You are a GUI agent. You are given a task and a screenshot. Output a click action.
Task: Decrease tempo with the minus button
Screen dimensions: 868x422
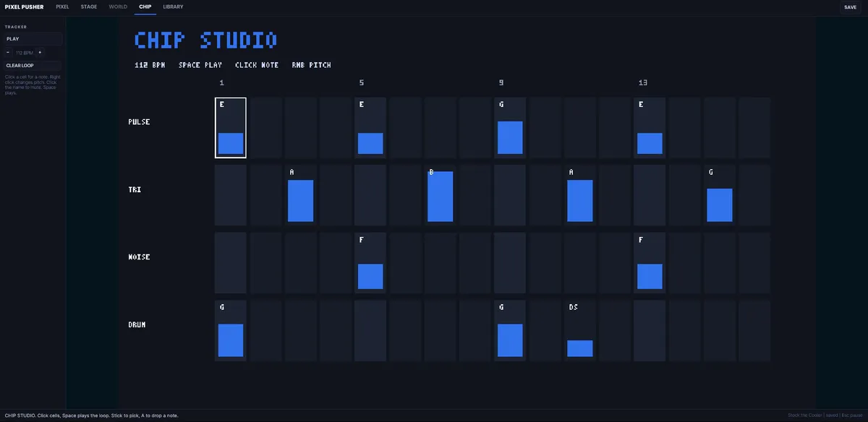[x=8, y=53]
